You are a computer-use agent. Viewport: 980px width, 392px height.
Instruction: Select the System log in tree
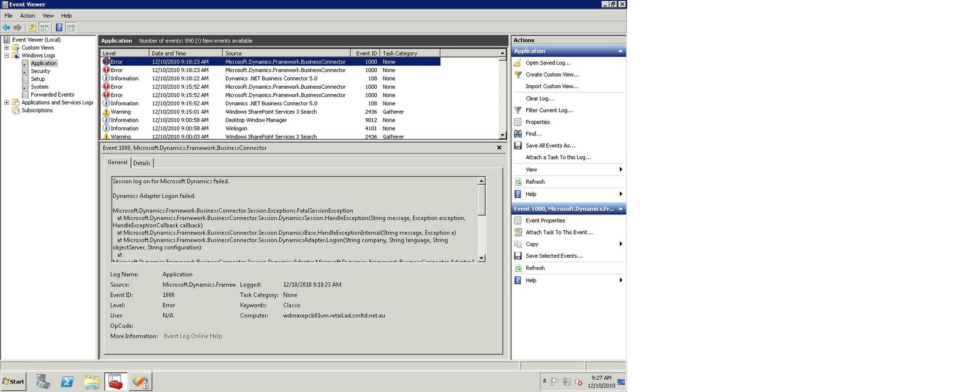[39, 87]
